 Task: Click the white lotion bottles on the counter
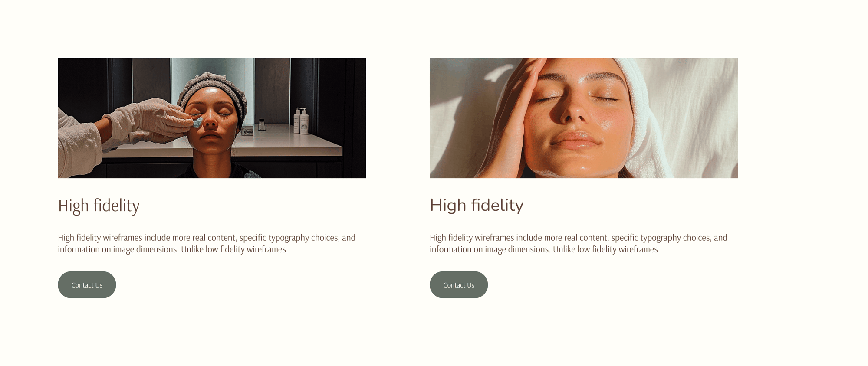pos(301,121)
